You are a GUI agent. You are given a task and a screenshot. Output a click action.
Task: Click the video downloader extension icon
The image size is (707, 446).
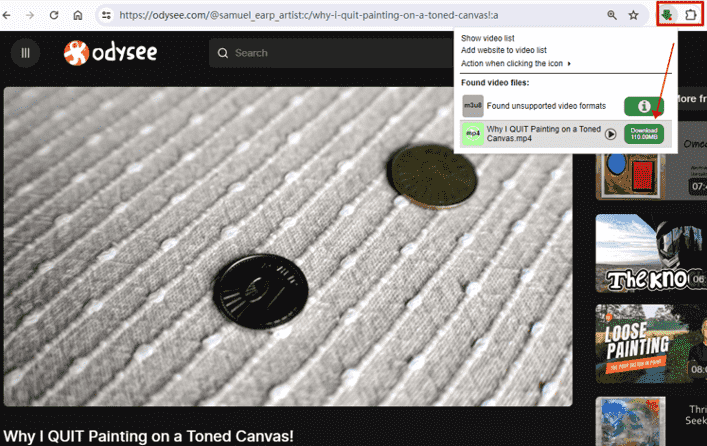point(667,15)
